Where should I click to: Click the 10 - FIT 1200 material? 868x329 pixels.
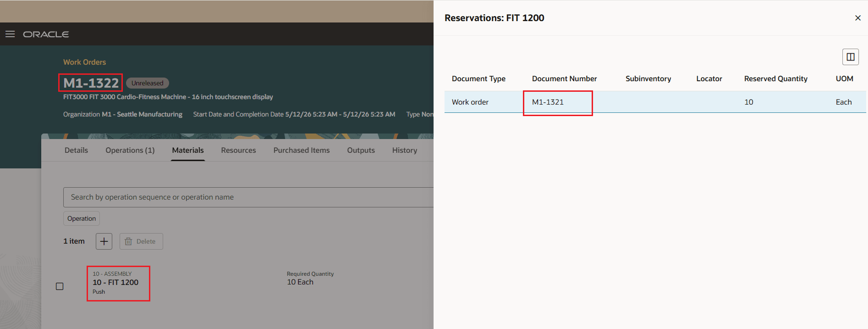[x=115, y=283]
